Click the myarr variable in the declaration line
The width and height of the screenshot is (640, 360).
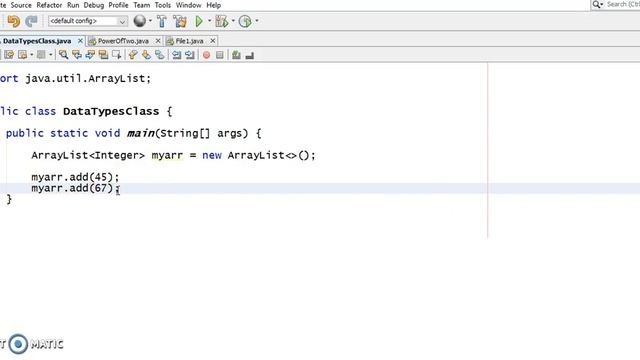[x=167, y=156]
